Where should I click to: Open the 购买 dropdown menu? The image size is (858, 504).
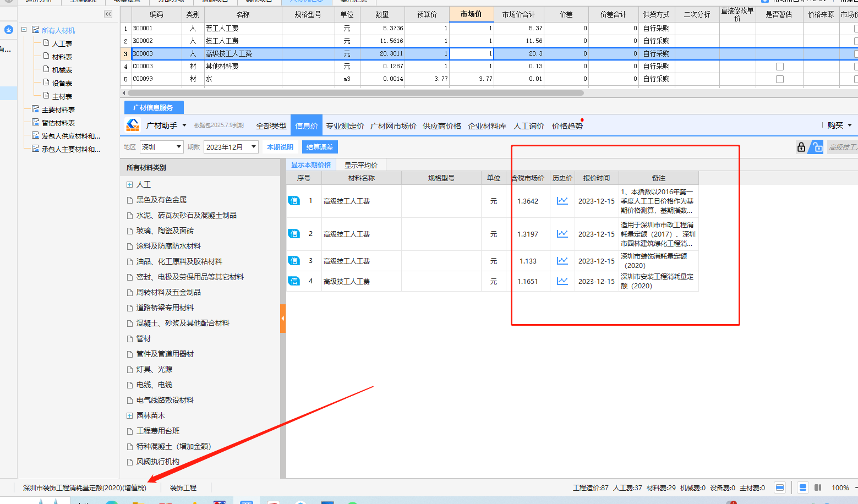coord(840,125)
